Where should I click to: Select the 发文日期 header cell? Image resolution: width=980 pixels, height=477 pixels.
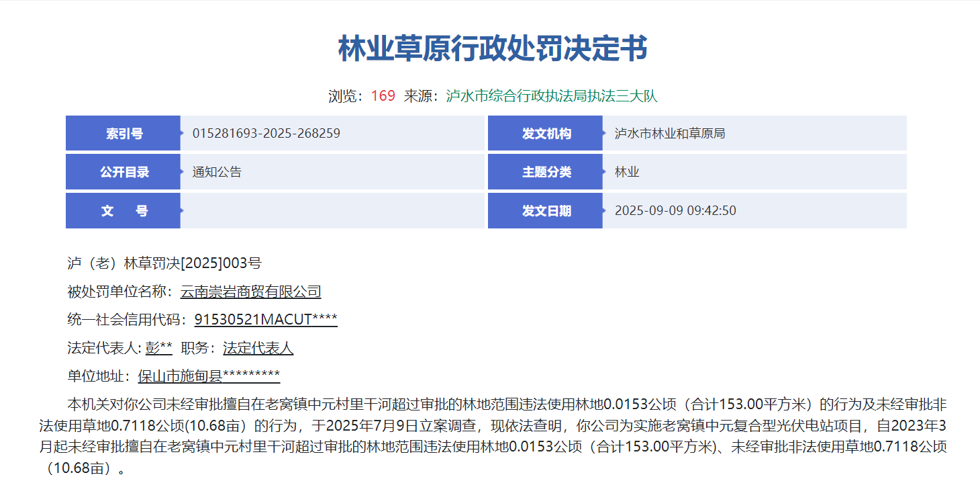tap(546, 211)
